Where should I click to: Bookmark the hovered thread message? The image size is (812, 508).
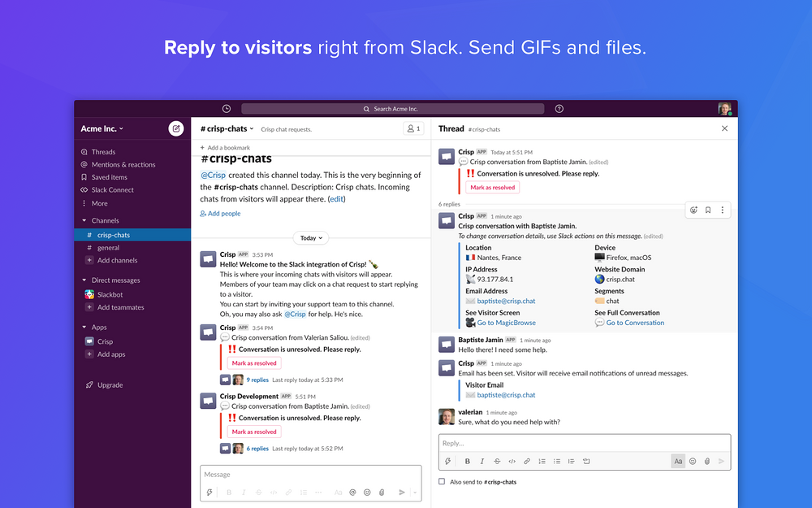708,210
